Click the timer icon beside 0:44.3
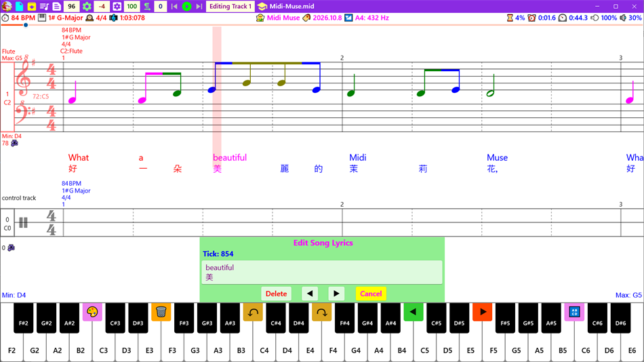This screenshot has height=362, width=644. (x=563, y=18)
